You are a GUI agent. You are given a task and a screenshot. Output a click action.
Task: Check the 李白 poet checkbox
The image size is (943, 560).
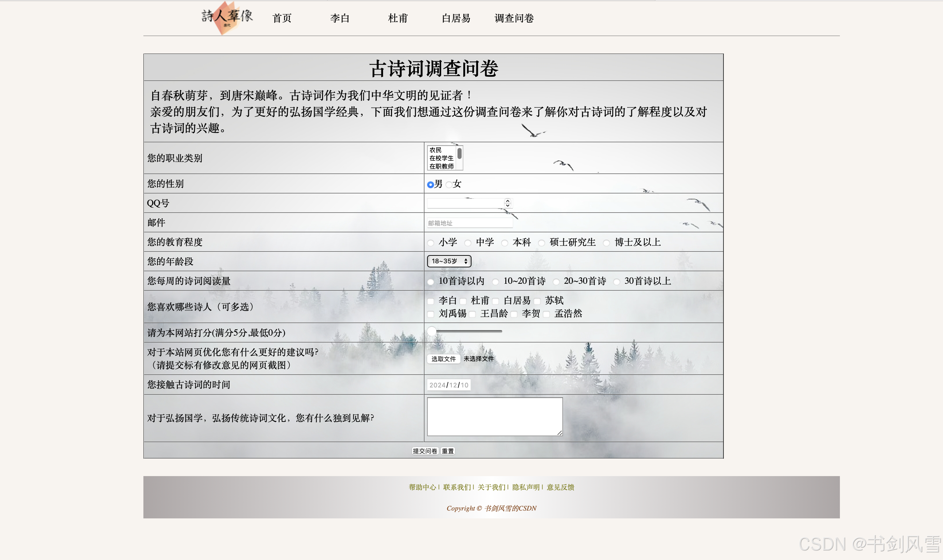(x=431, y=301)
